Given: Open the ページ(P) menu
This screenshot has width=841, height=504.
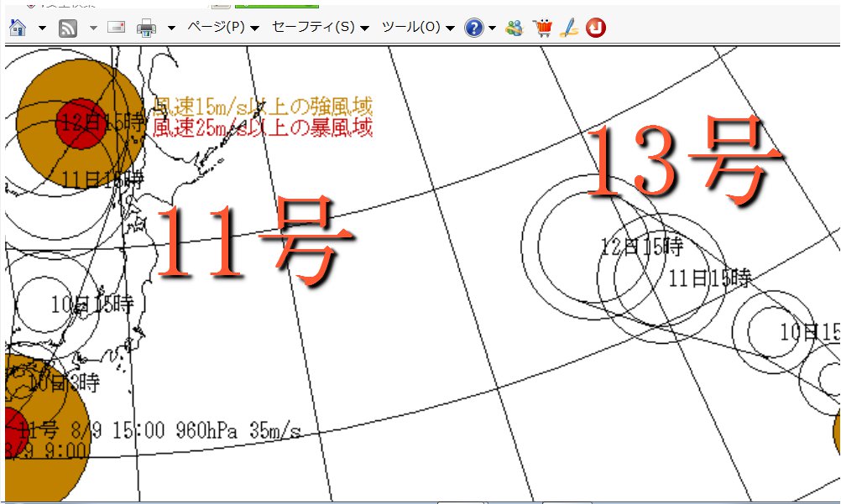Looking at the screenshot, I should [223, 27].
